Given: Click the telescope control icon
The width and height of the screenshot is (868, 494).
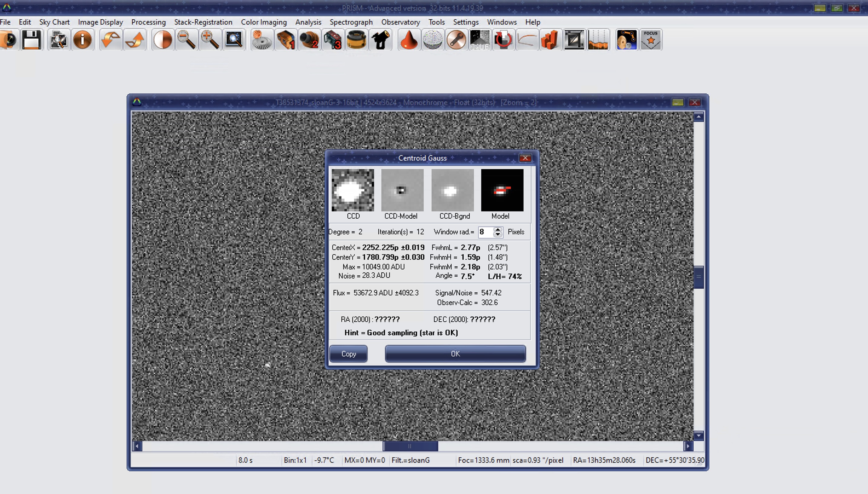Looking at the screenshot, I should (x=380, y=40).
